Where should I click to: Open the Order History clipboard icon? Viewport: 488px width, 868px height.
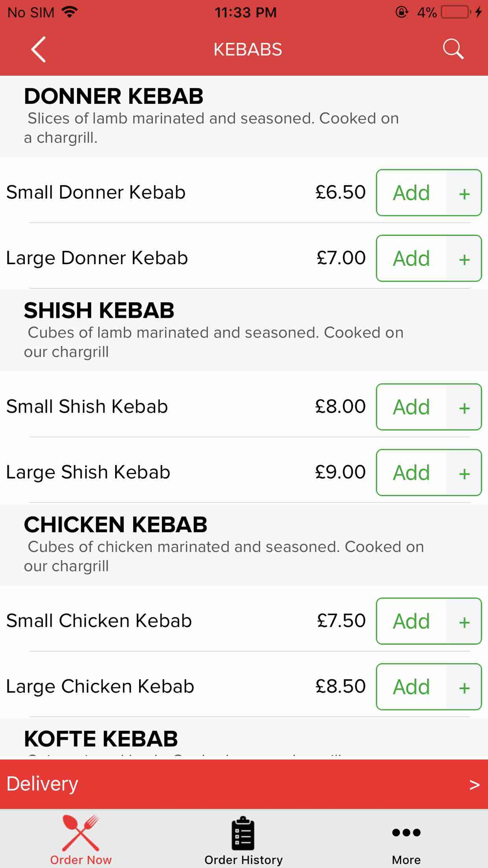point(243,833)
